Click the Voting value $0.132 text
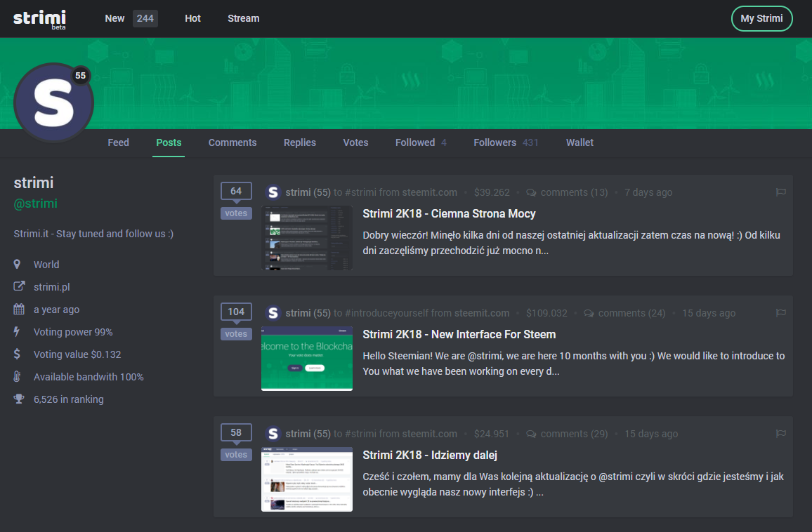Screen dimensions: 812x532 point(77,354)
